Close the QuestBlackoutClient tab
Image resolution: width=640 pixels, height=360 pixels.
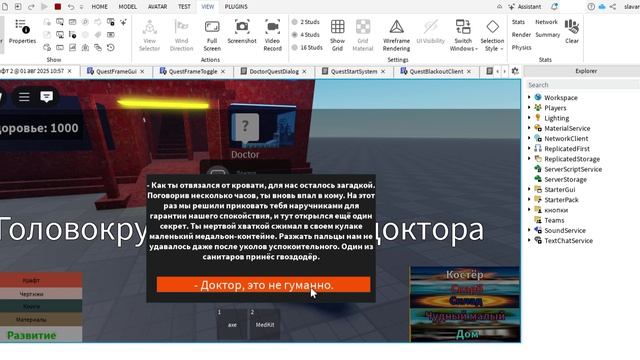[x=469, y=71]
